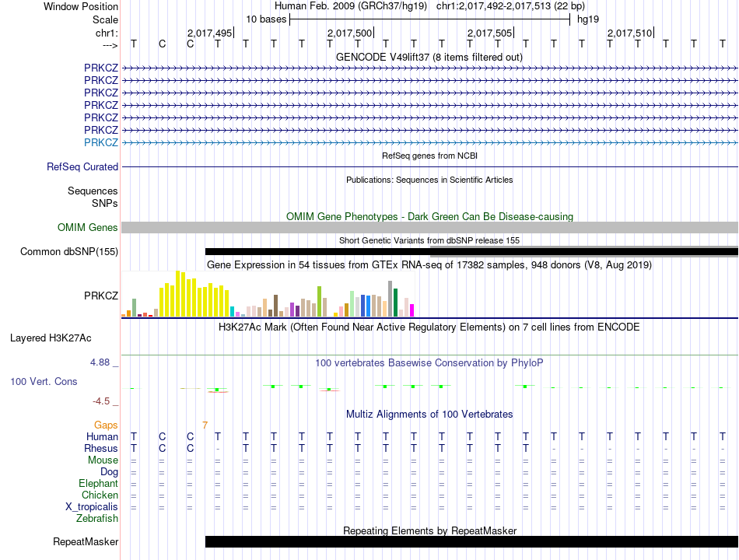Click the SNPs track label

coord(105,203)
